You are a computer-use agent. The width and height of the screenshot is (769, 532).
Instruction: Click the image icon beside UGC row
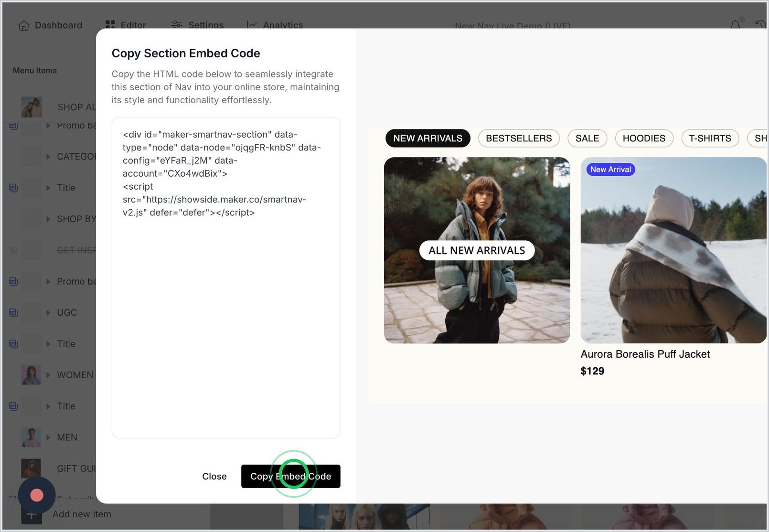pos(13,313)
